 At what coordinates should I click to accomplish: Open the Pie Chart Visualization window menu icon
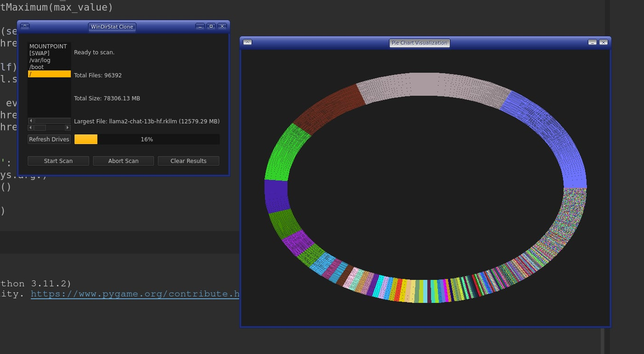pos(247,42)
